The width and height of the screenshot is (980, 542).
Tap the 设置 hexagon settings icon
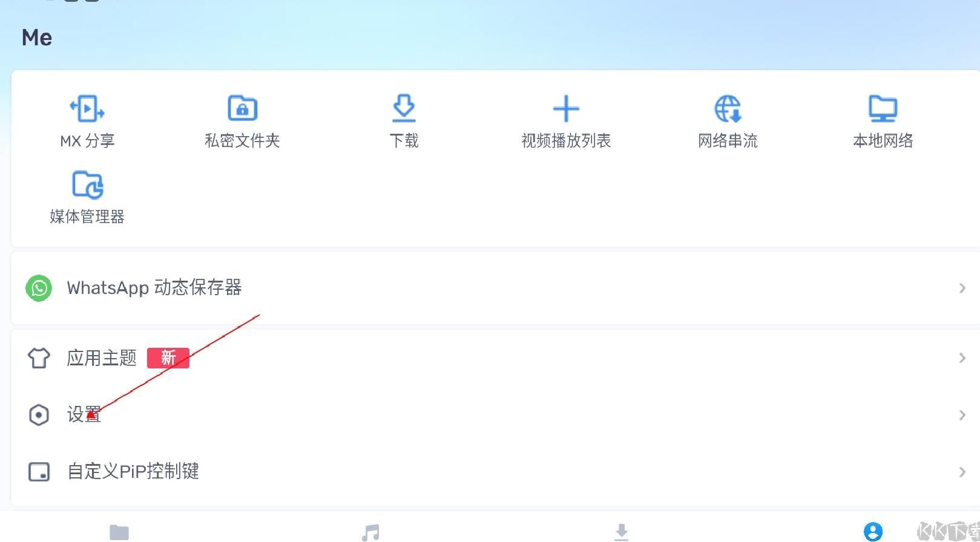[39, 415]
